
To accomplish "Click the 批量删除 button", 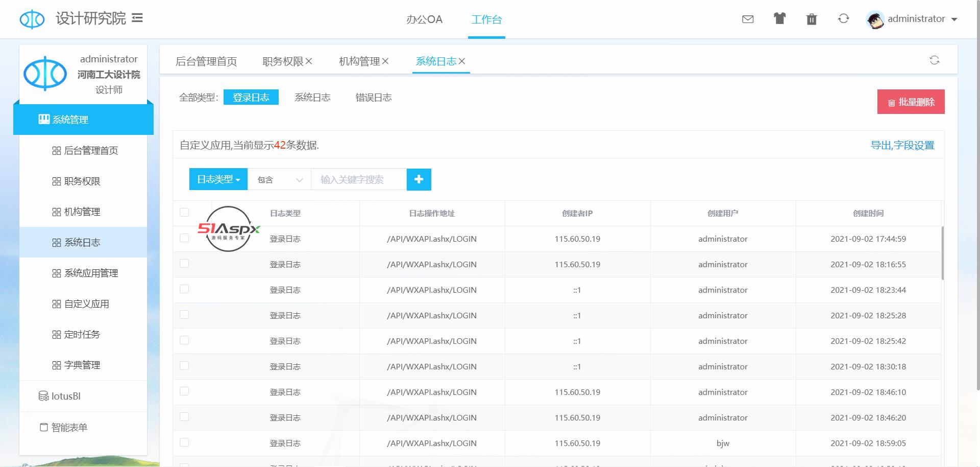I will 911,102.
